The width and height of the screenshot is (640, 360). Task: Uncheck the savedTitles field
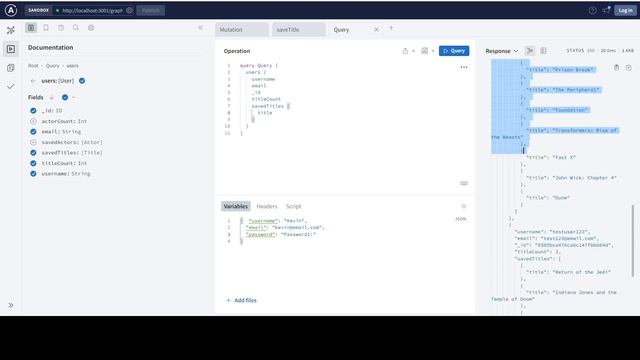coord(33,153)
